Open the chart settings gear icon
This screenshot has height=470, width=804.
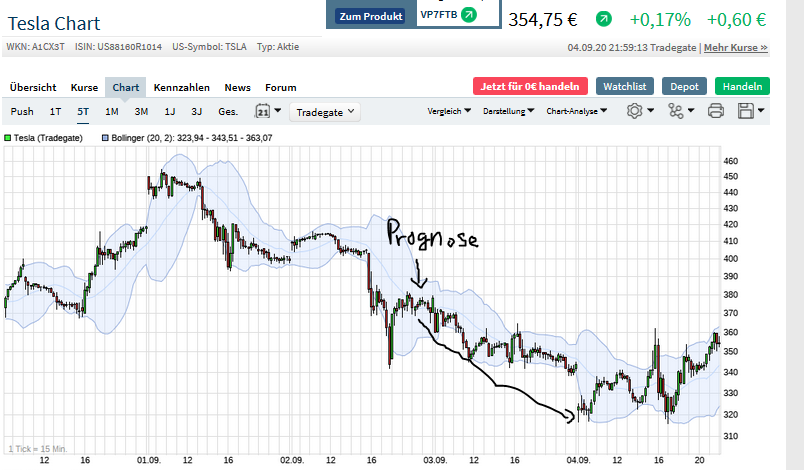click(x=634, y=111)
